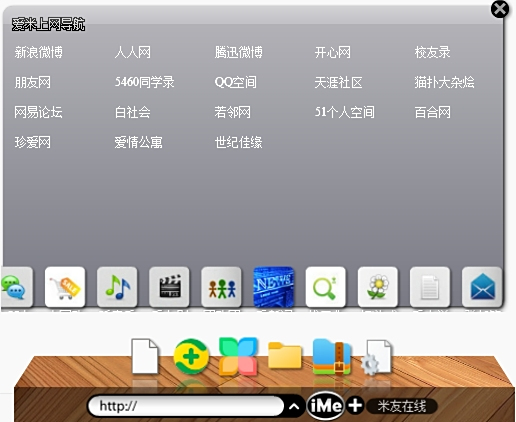Go to 校友录 link

click(433, 52)
